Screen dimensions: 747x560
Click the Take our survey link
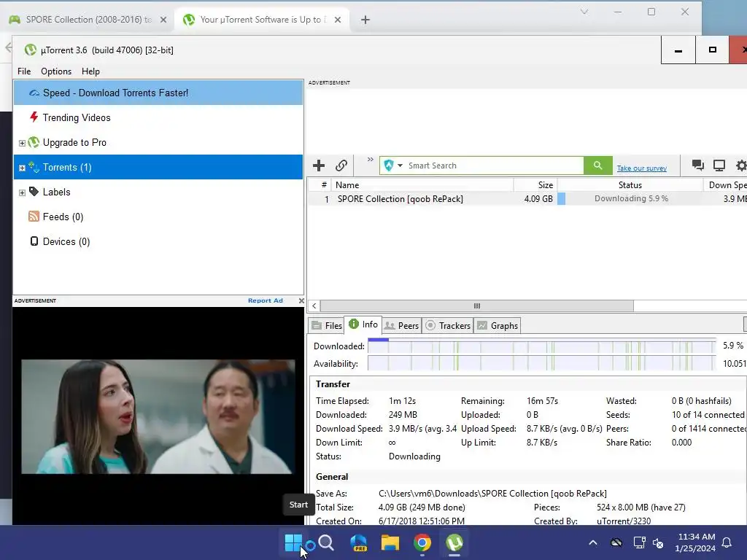(x=642, y=168)
